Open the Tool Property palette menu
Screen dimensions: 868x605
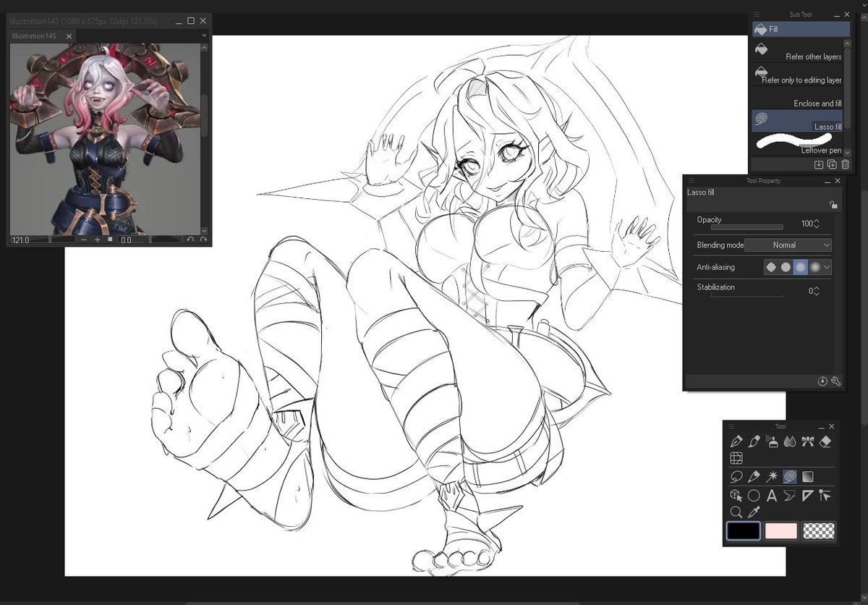[x=692, y=180]
